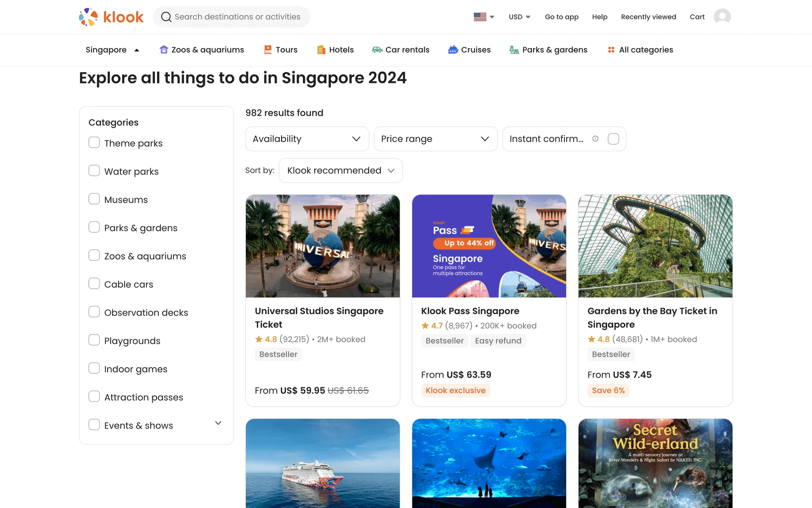Click the Car rentals car icon
The width and height of the screenshot is (812, 508).
point(377,50)
